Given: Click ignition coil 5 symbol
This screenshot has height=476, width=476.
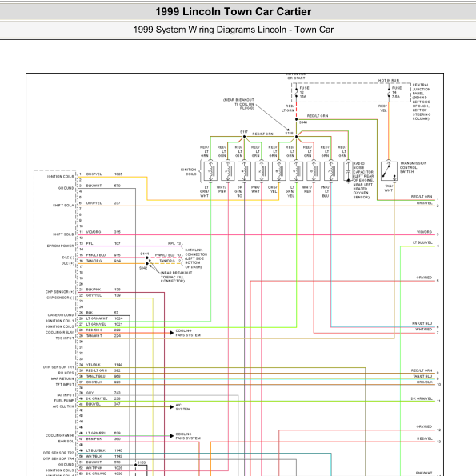Looking at the screenshot, I should click(296, 171).
